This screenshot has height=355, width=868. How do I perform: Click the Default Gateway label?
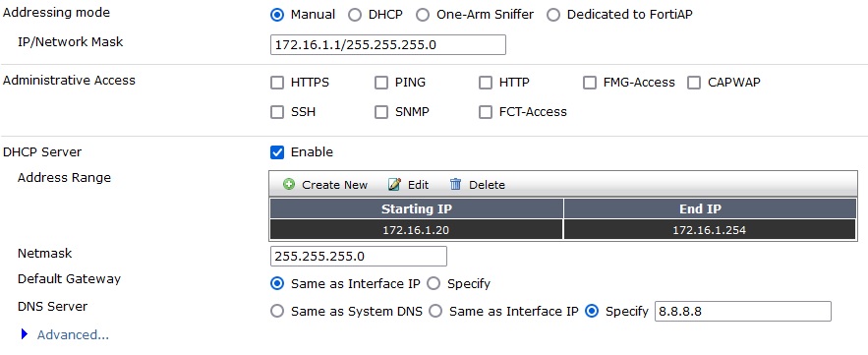point(69,278)
